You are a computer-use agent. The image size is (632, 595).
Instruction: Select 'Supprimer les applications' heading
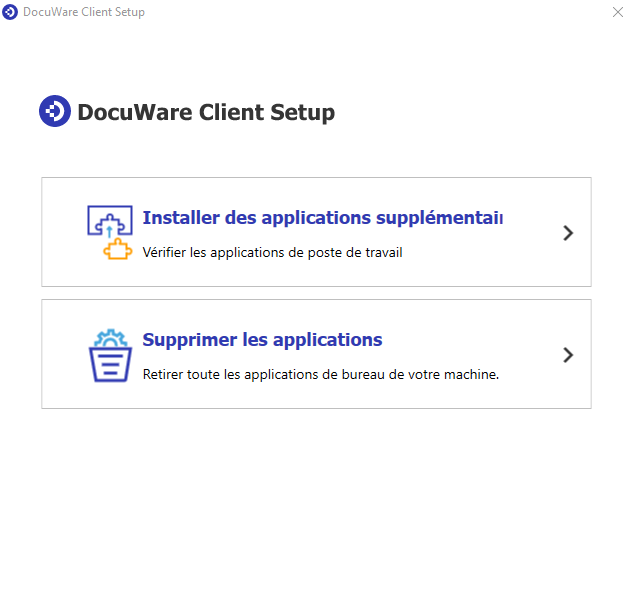pyautogui.click(x=262, y=340)
